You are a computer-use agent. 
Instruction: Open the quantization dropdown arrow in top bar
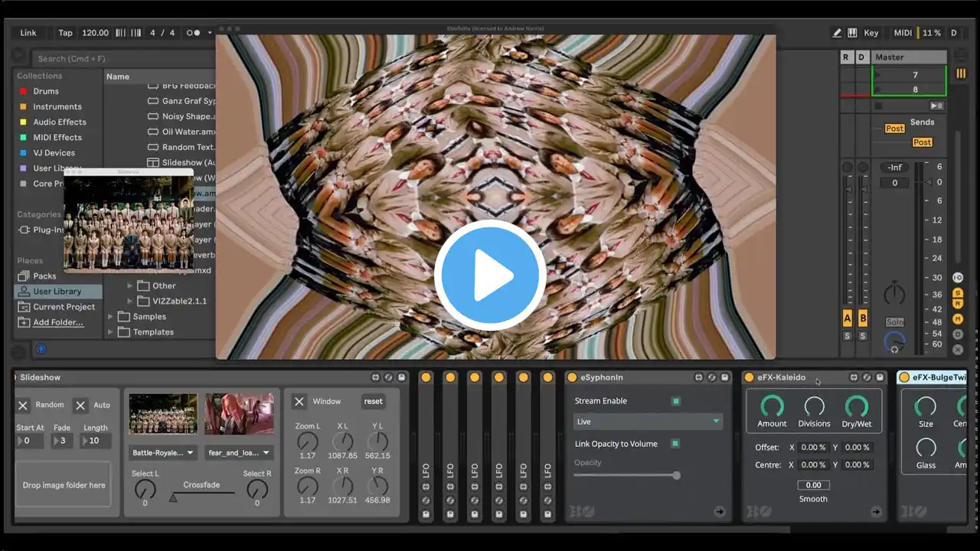(210, 33)
